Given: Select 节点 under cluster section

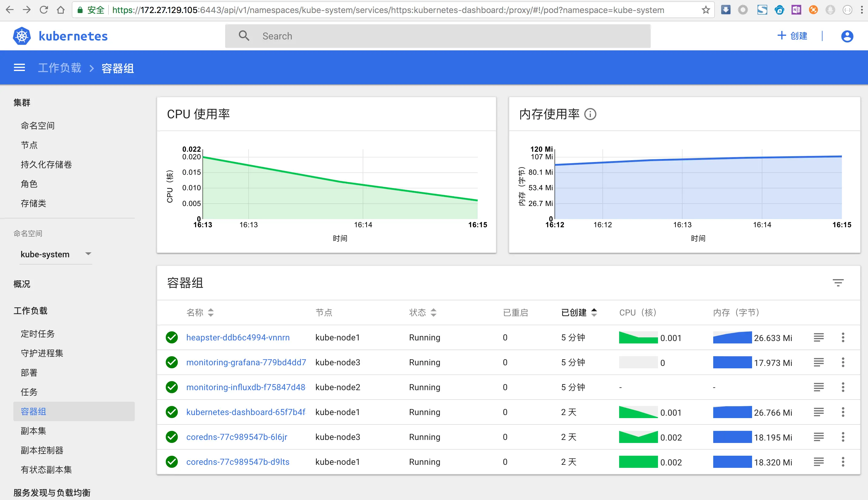Looking at the screenshot, I should click(x=29, y=145).
